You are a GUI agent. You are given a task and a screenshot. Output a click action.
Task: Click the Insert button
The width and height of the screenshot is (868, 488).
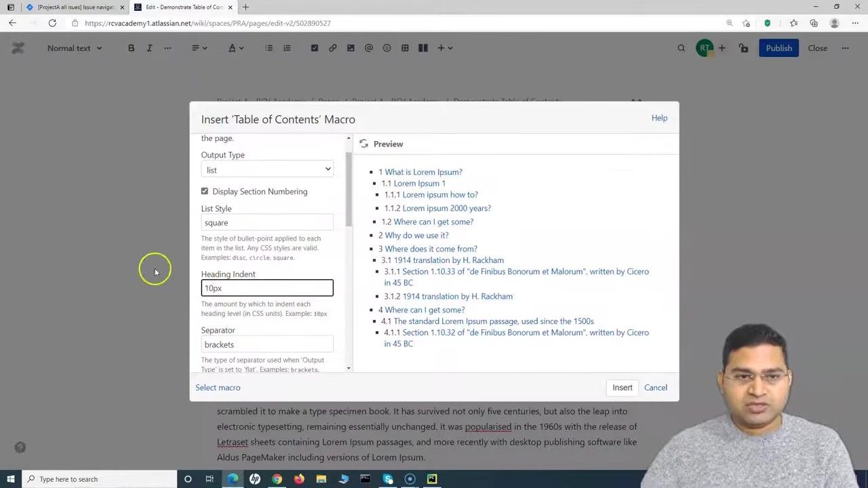(623, 388)
